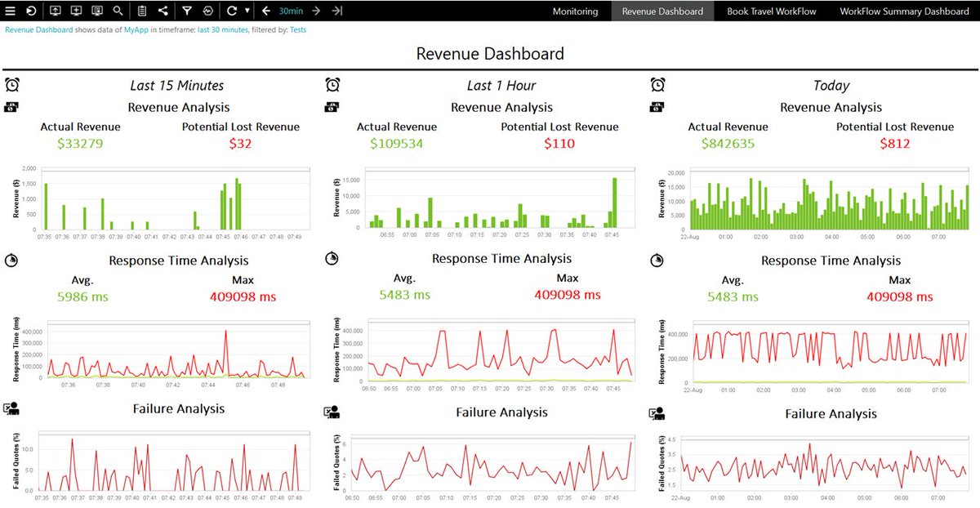Switch to the Monitoring tab

pyautogui.click(x=575, y=11)
